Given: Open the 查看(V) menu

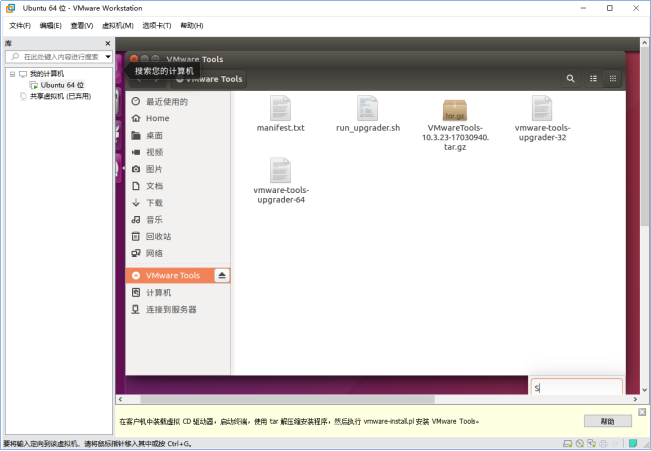Looking at the screenshot, I should [82, 26].
